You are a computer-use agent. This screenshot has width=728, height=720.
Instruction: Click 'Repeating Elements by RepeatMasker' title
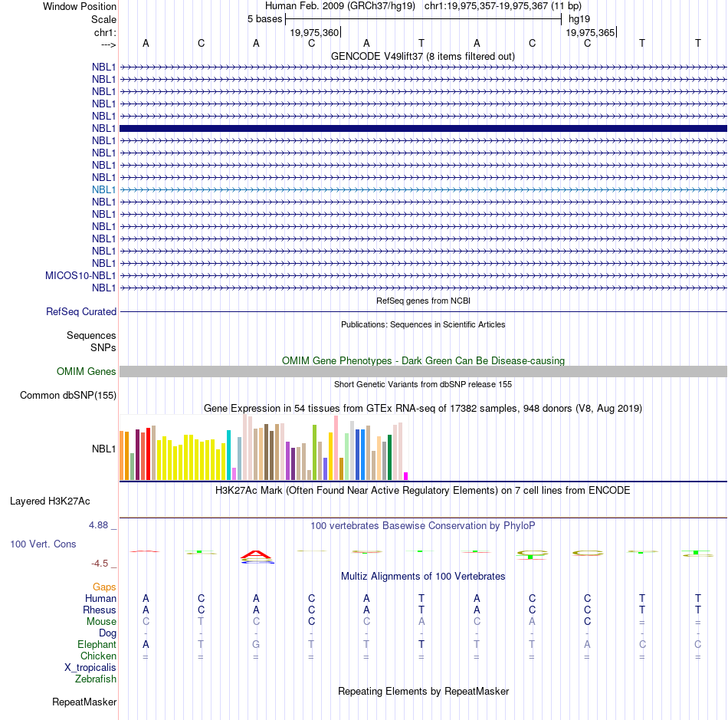tap(424, 691)
